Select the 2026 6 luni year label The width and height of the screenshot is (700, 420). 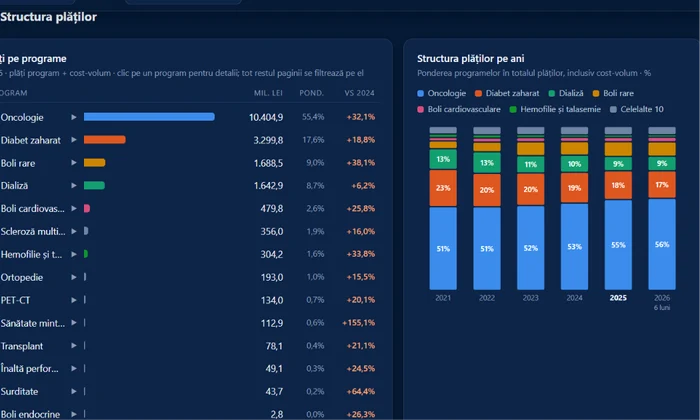[662, 302]
